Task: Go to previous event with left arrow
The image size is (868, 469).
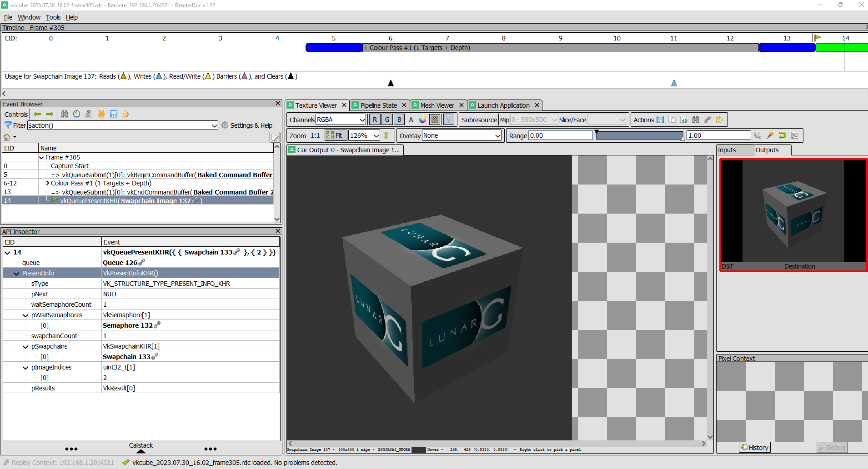Action: [x=37, y=114]
